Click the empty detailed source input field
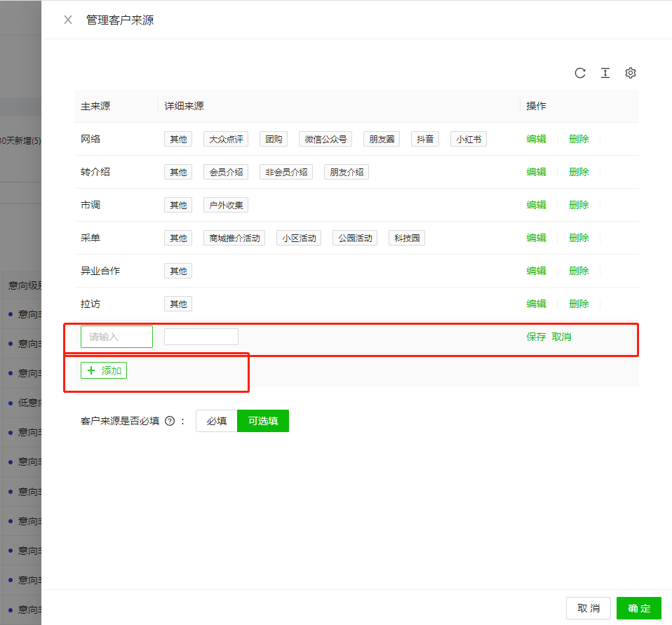 tap(201, 337)
